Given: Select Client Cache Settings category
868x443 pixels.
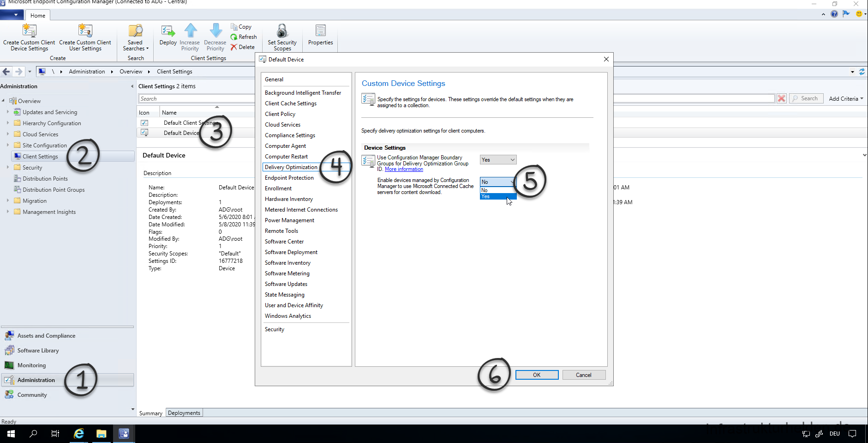Looking at the screenshot, I should click(291, 103).
